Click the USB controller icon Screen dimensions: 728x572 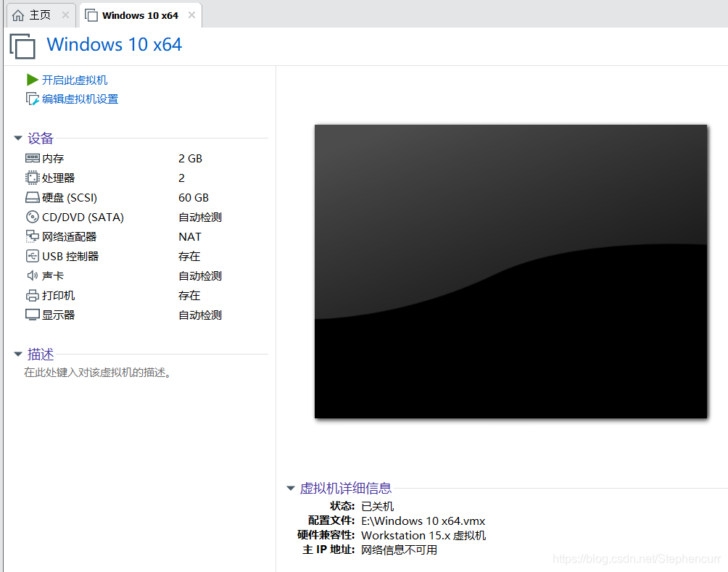(x=32, y=256)
